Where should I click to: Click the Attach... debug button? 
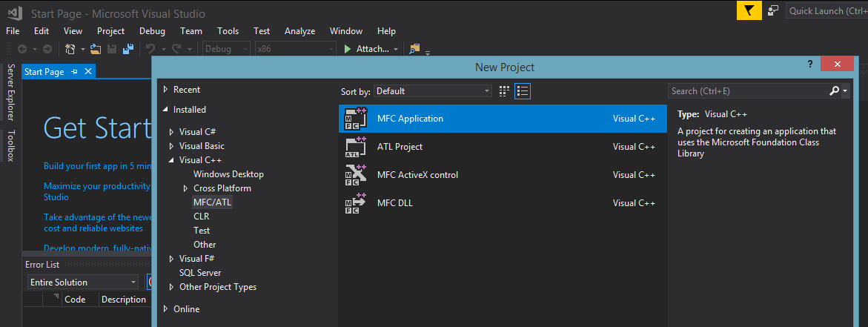(x=371, y=49)
